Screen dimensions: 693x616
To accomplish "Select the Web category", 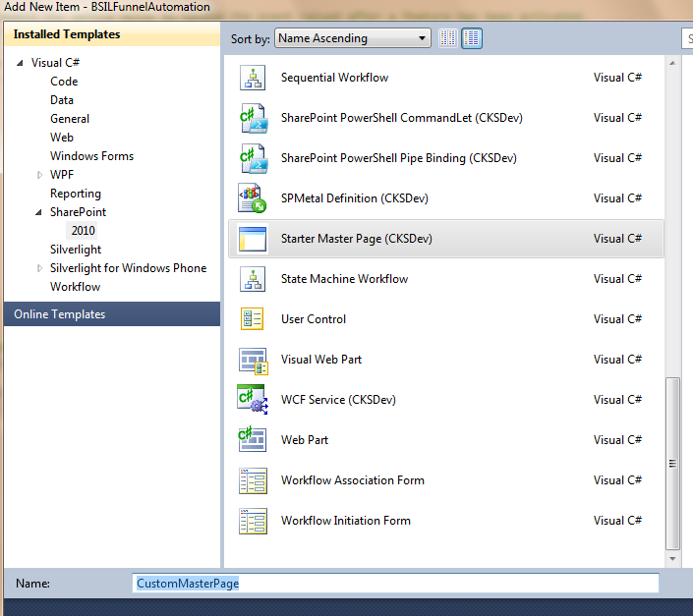I will coord(62,138).
